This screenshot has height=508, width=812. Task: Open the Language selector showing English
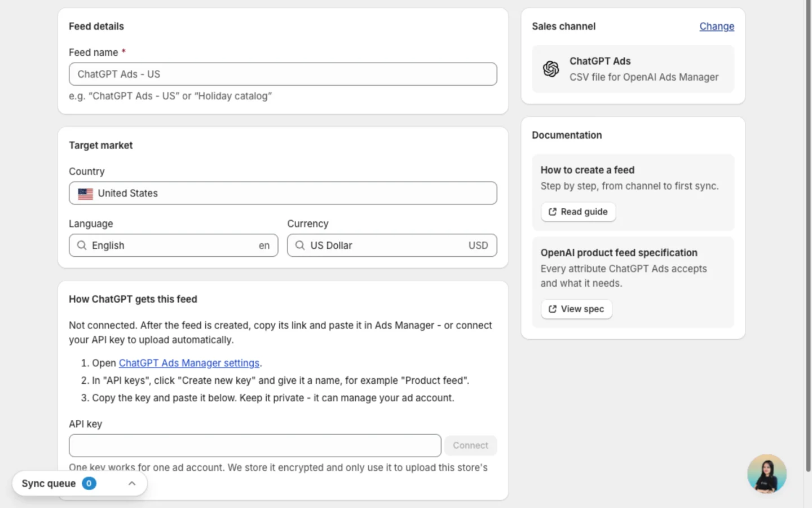tap(174, 246)
